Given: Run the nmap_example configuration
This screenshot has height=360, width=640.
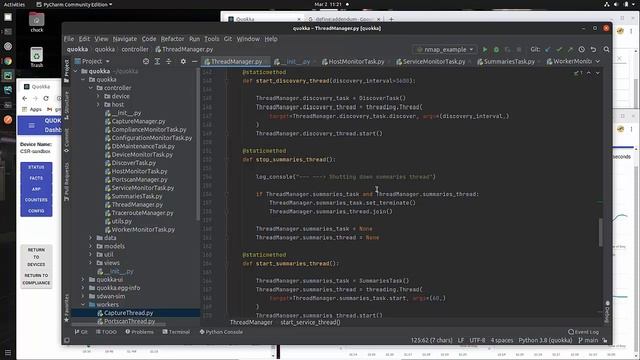Looking at the screenshot, I should click(485, 49).
